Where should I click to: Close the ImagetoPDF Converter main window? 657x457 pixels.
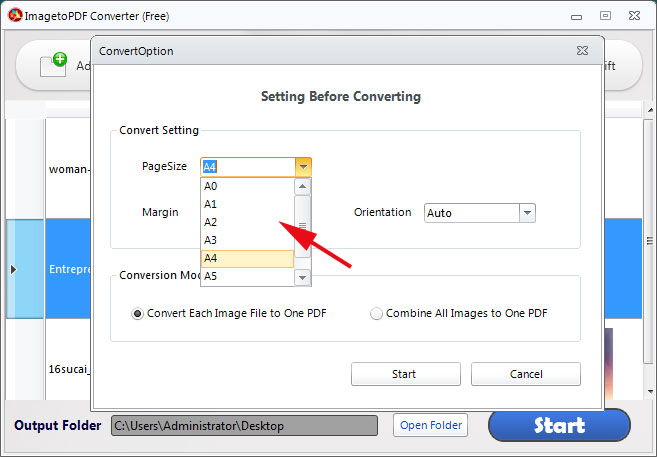tap(634, 16)
